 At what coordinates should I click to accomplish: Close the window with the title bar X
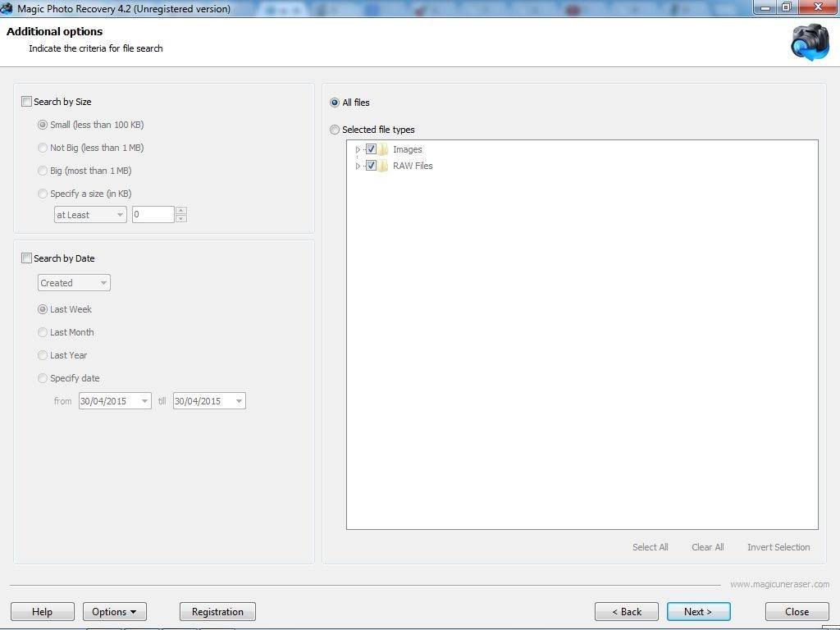[x=818, y=7]
